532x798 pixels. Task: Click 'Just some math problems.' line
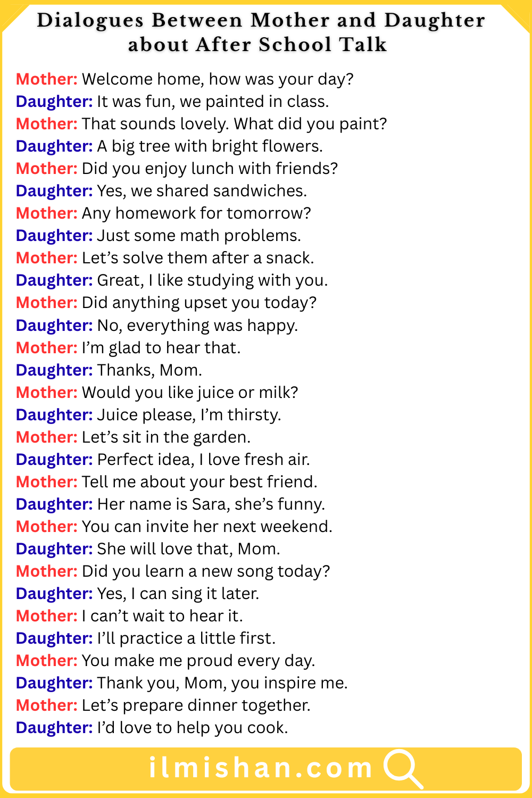[x=199, y=236]
